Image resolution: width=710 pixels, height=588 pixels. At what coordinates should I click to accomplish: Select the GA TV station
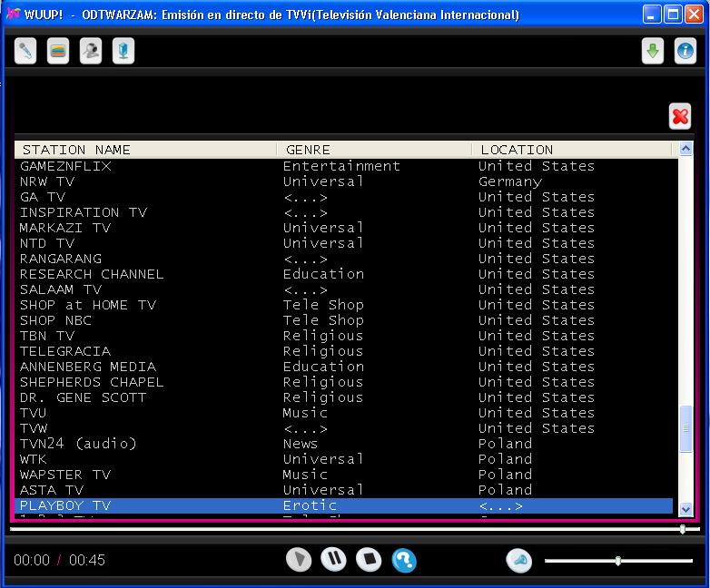tap(344, 197)
